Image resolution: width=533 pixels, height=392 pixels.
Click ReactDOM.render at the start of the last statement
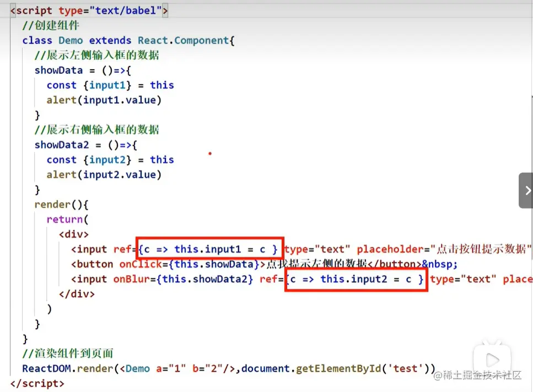[x=68, y=368]
